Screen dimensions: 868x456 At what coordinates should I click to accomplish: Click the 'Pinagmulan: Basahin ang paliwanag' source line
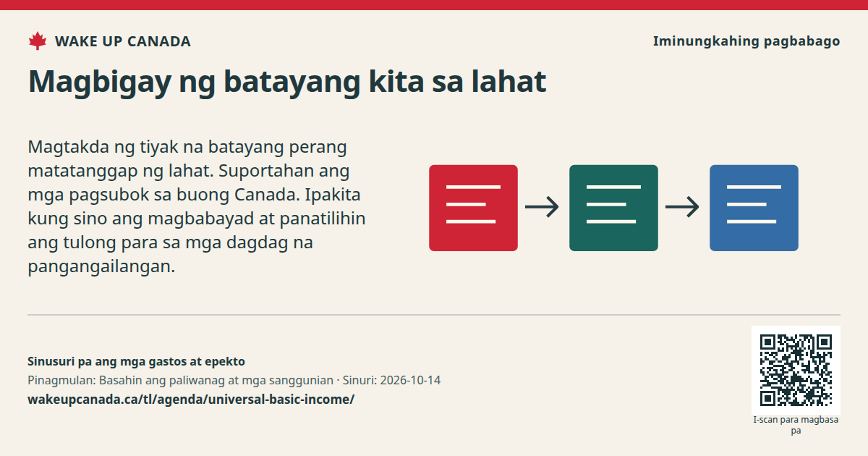click(234, 380)
